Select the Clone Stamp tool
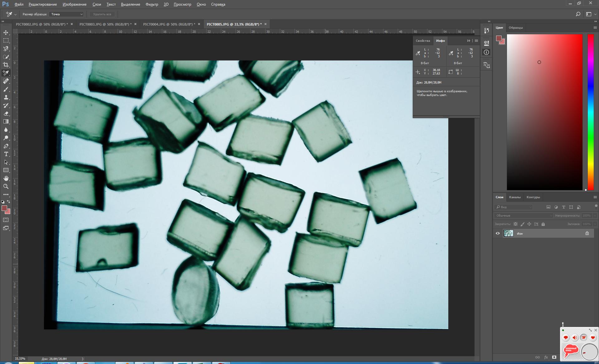The width and height of the screenshot is (599, 364). 6,98
